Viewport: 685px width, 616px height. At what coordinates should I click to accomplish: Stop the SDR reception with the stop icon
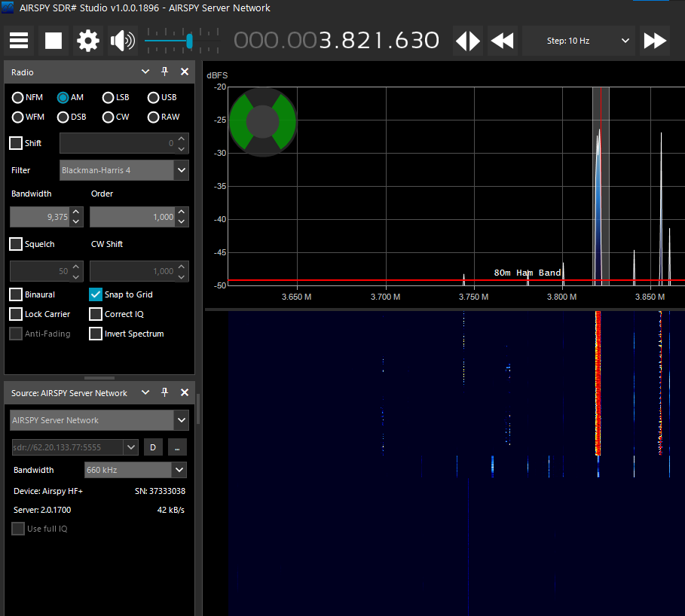click(53, 40)
